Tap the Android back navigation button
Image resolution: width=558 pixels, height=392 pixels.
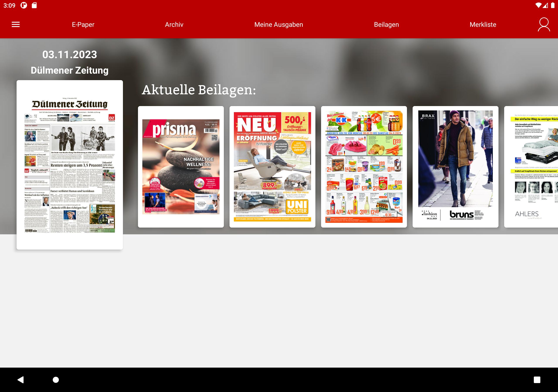click(21, 380)
